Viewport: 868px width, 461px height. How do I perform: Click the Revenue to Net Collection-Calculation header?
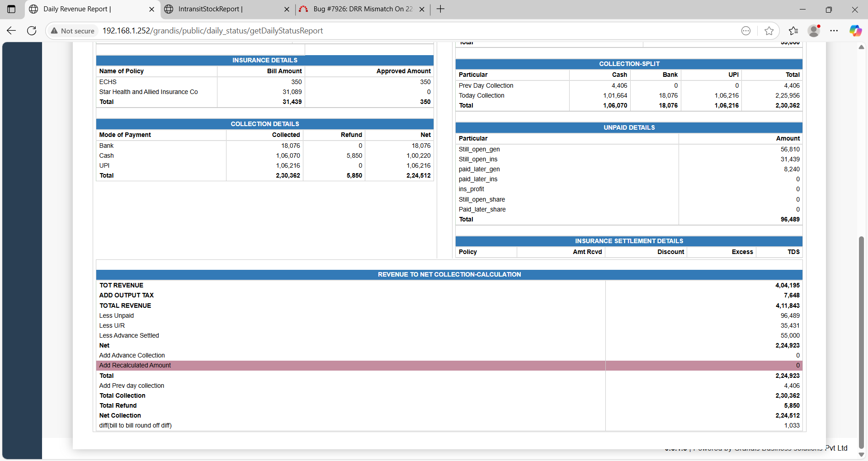point(449,274)
